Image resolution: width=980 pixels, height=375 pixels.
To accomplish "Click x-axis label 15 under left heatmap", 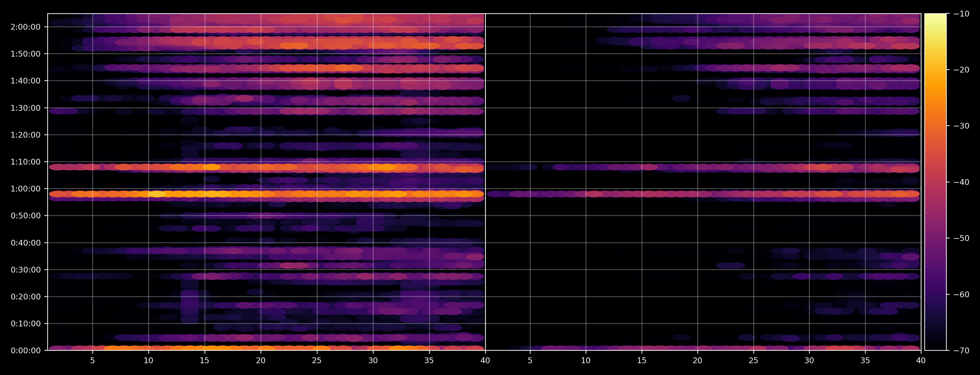I will coord(205,360).
